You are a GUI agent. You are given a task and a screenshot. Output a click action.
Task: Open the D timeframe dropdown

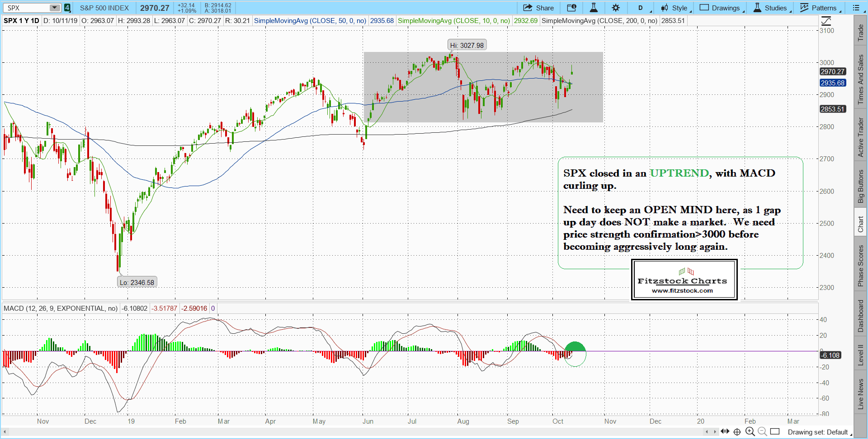click(x=641, y=8)
